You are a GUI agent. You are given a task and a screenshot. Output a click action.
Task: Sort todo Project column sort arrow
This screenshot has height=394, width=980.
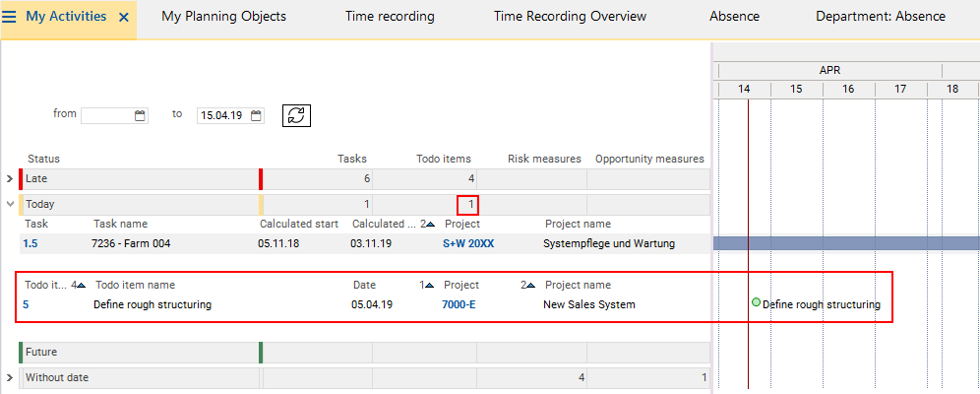click(x=530, y=286)
